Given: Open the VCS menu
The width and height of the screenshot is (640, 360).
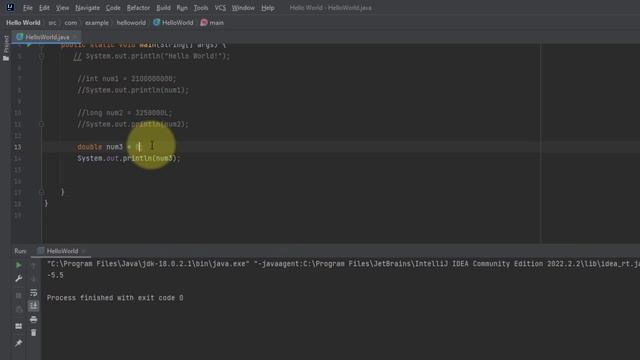Looking at the screenshot, I should [220, 8].
